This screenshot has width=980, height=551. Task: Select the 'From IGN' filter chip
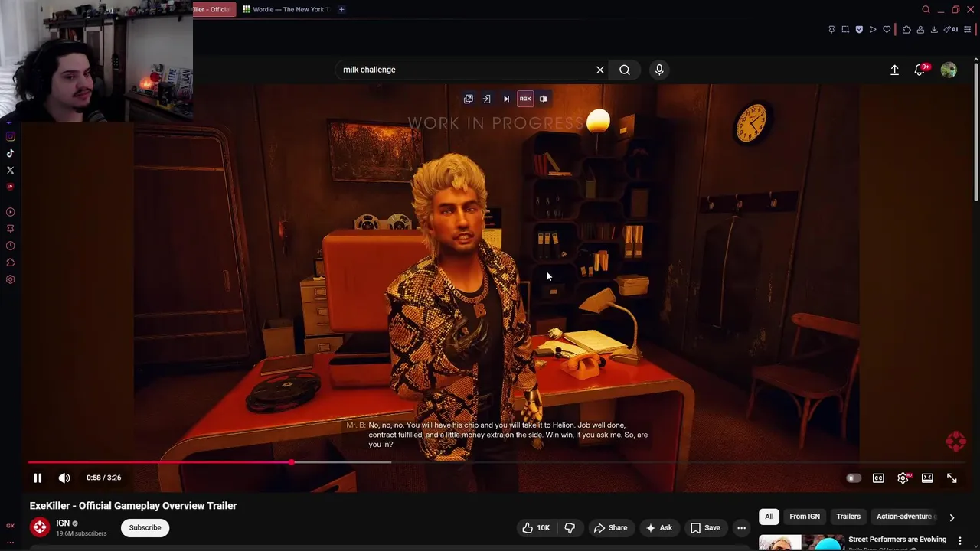(805, 517)
